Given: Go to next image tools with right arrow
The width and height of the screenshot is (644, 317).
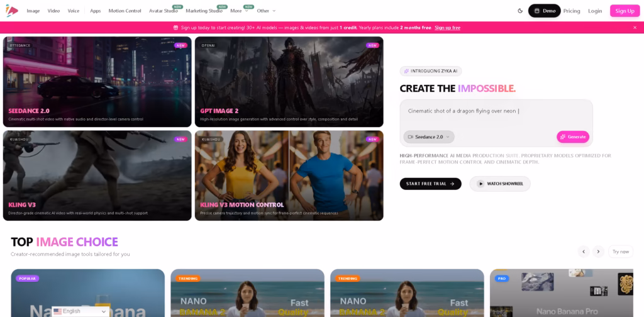Looking at the screenshot, I should [599, 252].
